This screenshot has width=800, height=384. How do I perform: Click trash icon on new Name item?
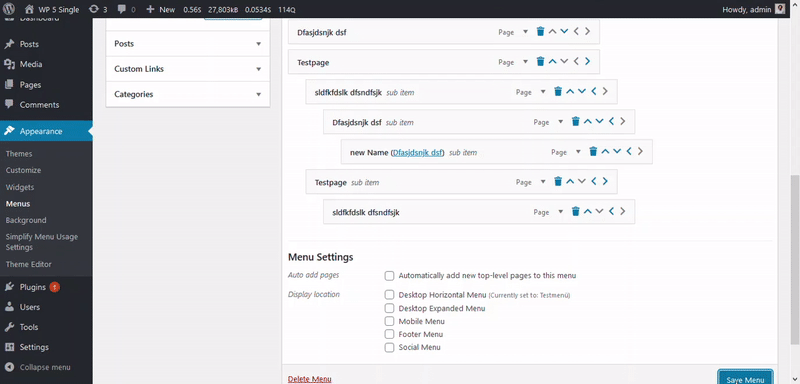(593, 151)
